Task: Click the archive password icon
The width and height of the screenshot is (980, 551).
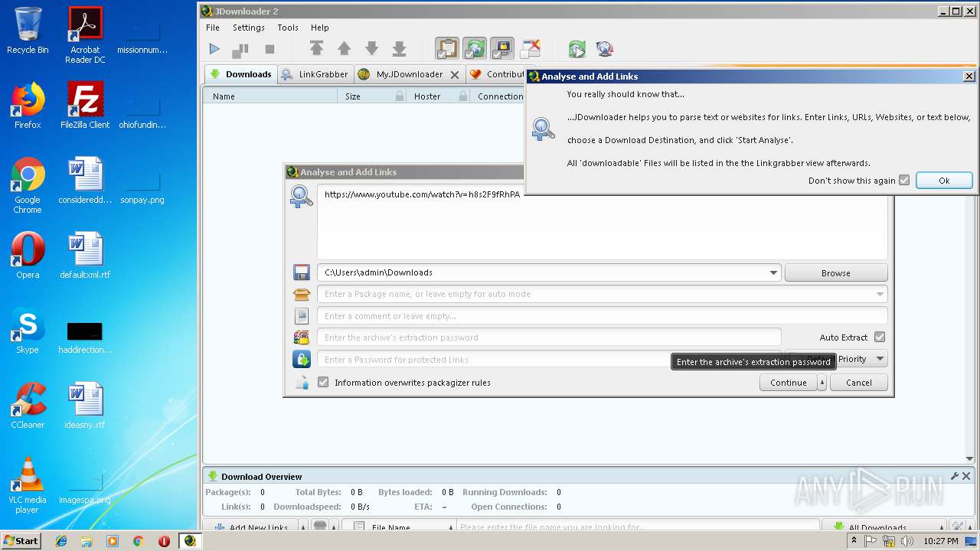Action: pos(302,337)
